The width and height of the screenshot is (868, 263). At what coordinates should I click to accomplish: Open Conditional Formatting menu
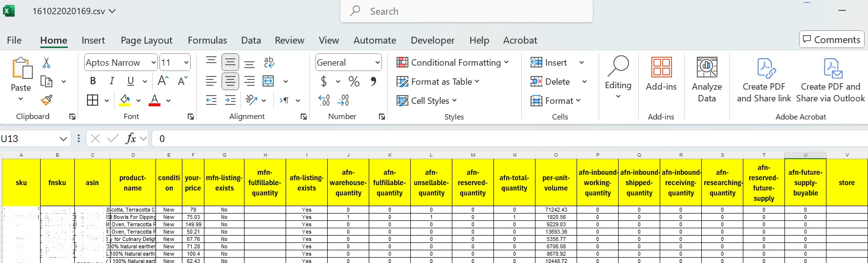coord(453,63)
